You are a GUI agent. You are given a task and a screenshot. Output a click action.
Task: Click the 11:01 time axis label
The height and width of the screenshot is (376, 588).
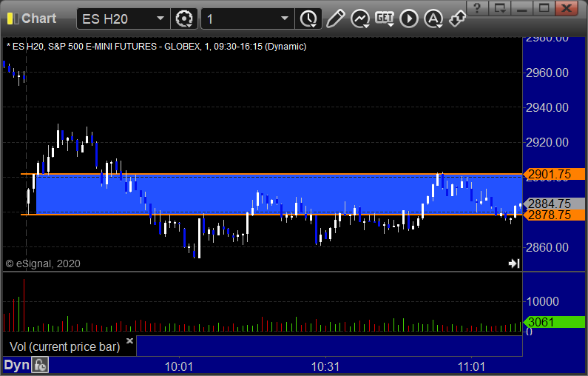(471, 366)
